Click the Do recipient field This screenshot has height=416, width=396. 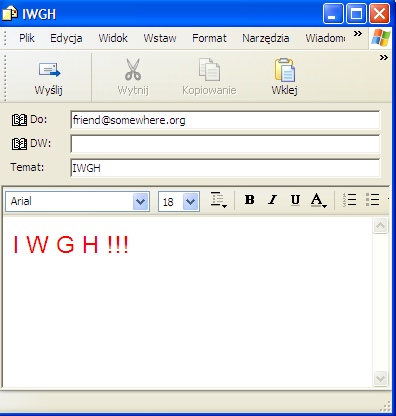[225, 120]
